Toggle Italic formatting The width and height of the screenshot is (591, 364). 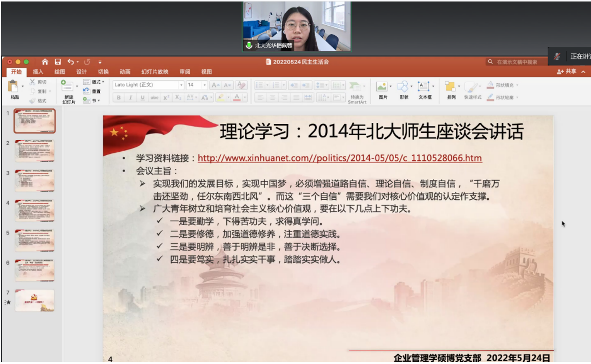pyautogui.click(x=130, y=97)
